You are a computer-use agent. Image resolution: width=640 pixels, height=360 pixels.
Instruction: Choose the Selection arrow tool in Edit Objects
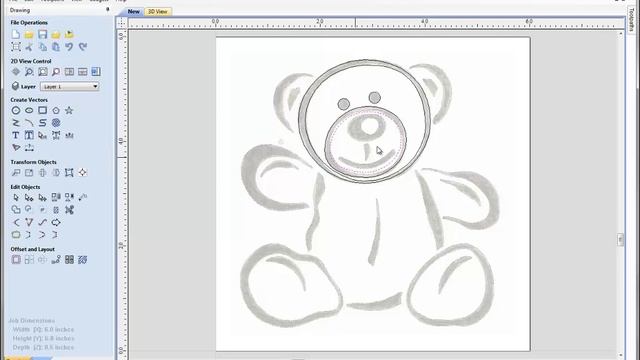(16, 198)
